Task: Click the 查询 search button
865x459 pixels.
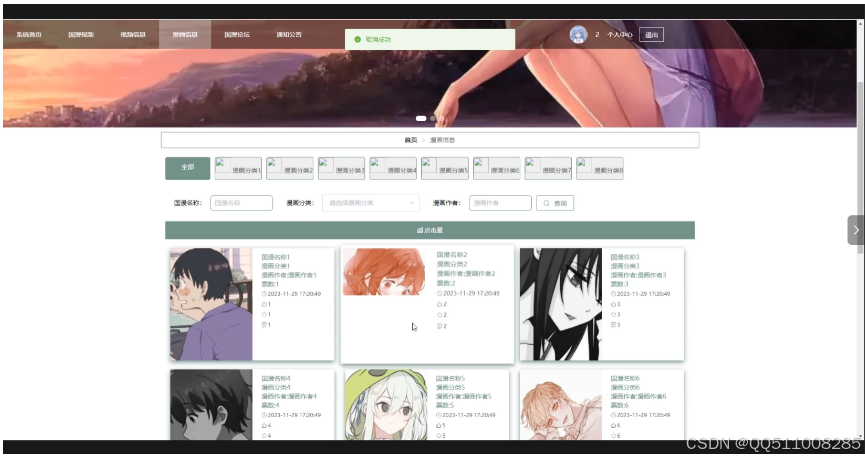Action: click(555, 203)
